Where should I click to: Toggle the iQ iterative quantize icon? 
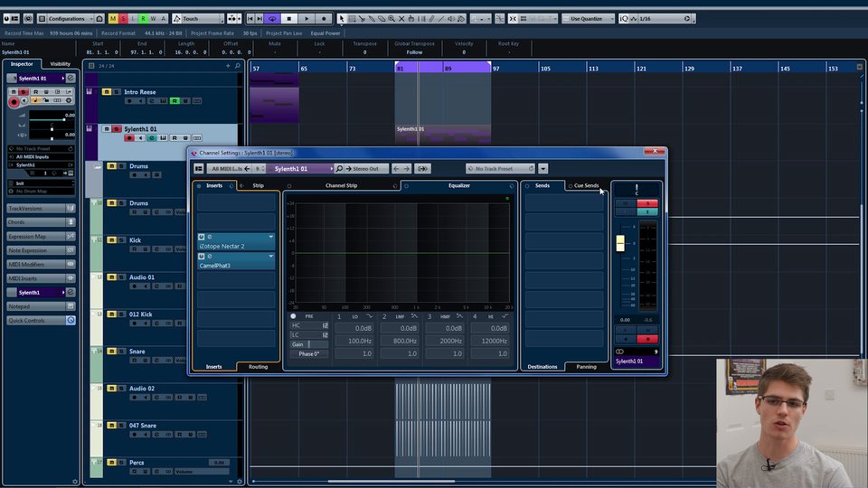pyautogui.click(x=624, y=18)
